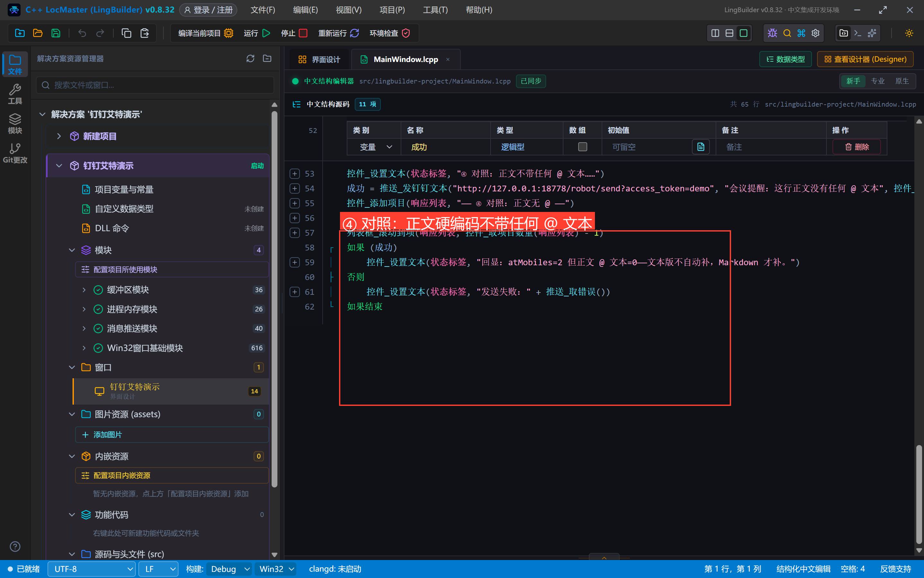Click the help question mark icon
Image resolution: width=924 pixels, height=578 pixels.
(x=15, y=547)
